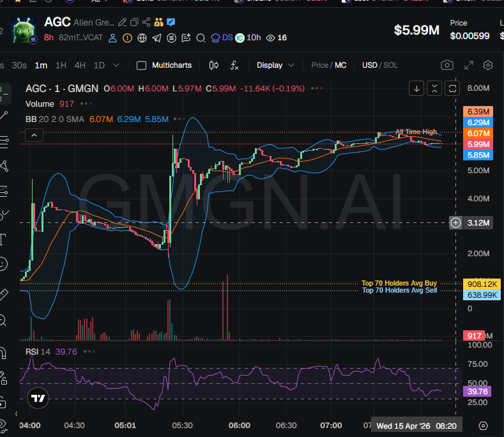Open the AI summary chat-sparkle icon
Image resolution: width=504 pixels, height=437 pixels.
coord(186,38)
